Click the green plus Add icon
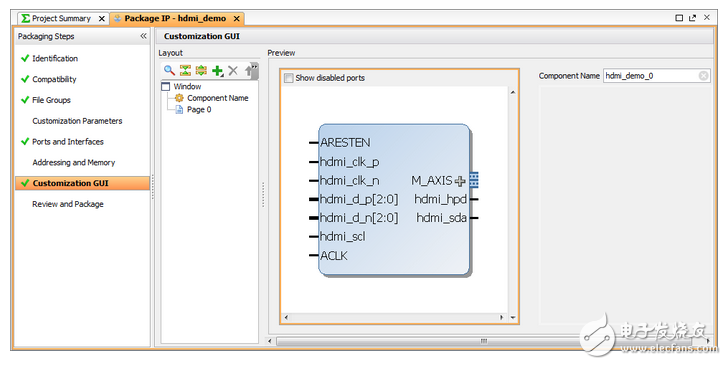 (217, 70)
